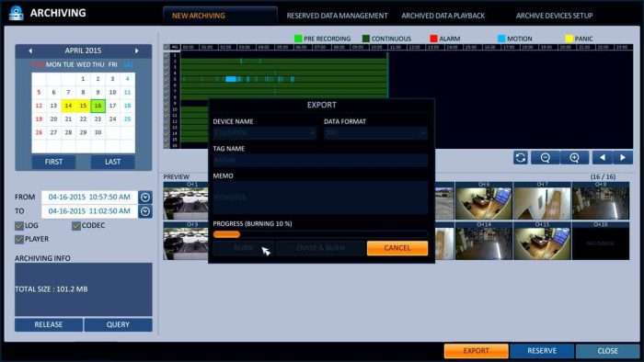
Task: Click the CLOSE button
Action: (x=607, y=351)
